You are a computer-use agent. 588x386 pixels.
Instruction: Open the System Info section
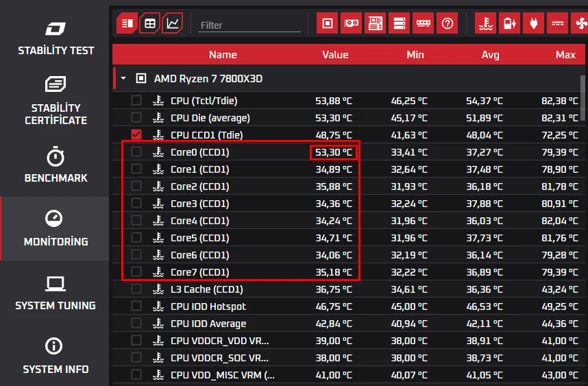(x=56, y=356)
